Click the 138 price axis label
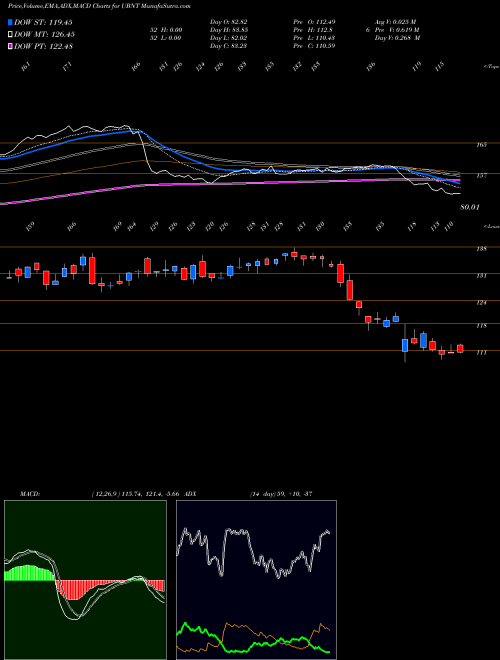 [481, 249]
